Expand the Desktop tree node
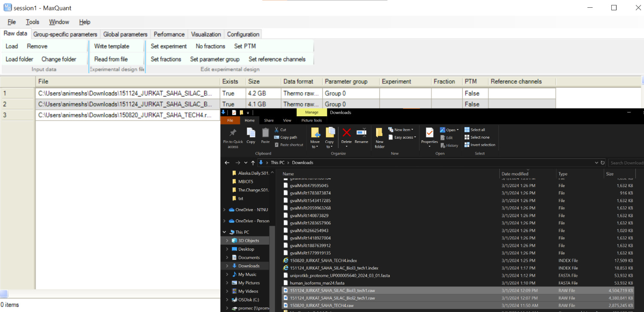644x312 pixels. pyautogui.click(x=227, y=249)
